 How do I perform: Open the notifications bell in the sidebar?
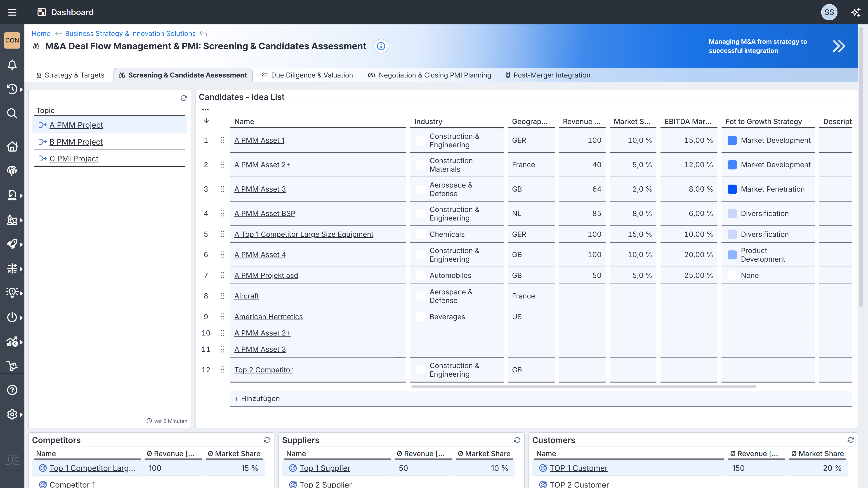(x=12, y=64)
